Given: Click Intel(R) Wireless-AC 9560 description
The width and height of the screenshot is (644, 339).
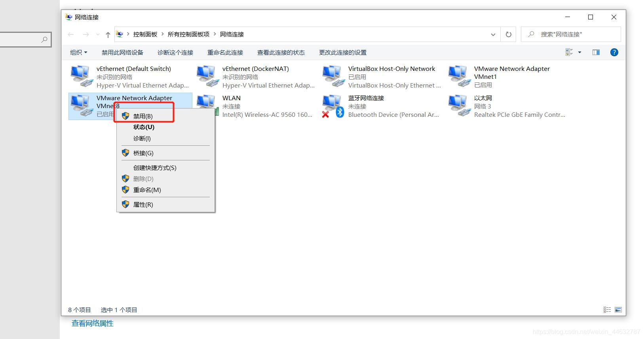Looking at the screenshot, I should pyautogui.click(x=267, y=114).
